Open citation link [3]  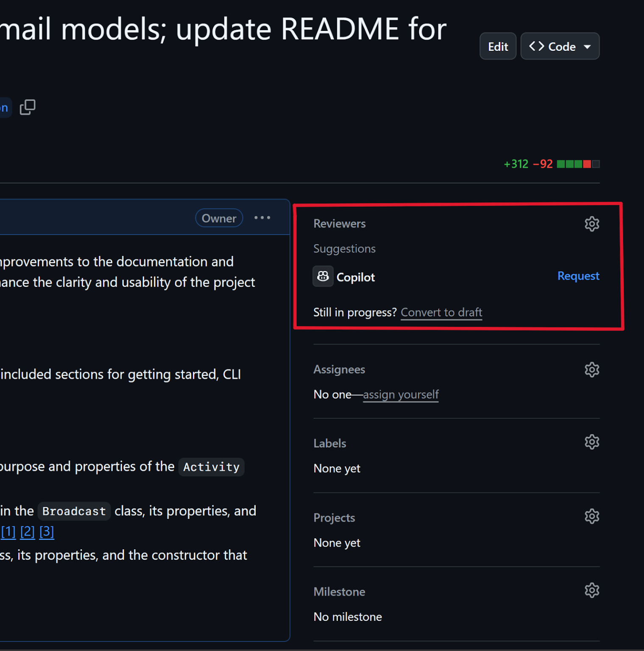point(46,531)
